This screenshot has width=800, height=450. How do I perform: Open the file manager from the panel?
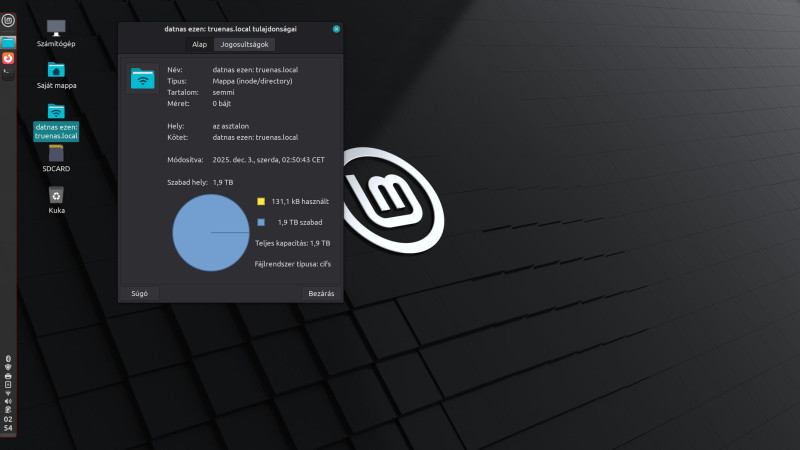pyautogui.click(x=8, y=42)
